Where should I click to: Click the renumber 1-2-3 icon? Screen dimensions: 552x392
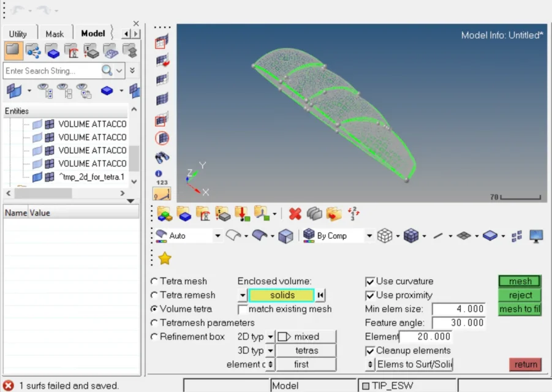[x=354, y=213]
